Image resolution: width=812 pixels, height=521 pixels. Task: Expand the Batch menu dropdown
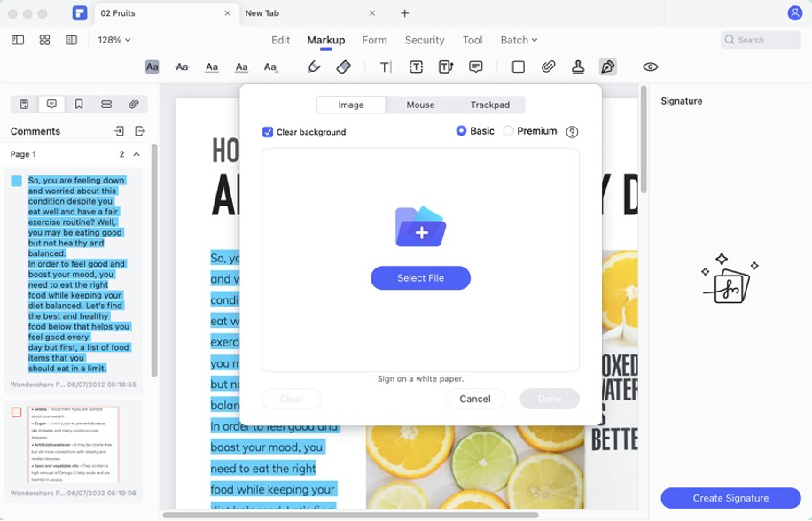(519, 40)
